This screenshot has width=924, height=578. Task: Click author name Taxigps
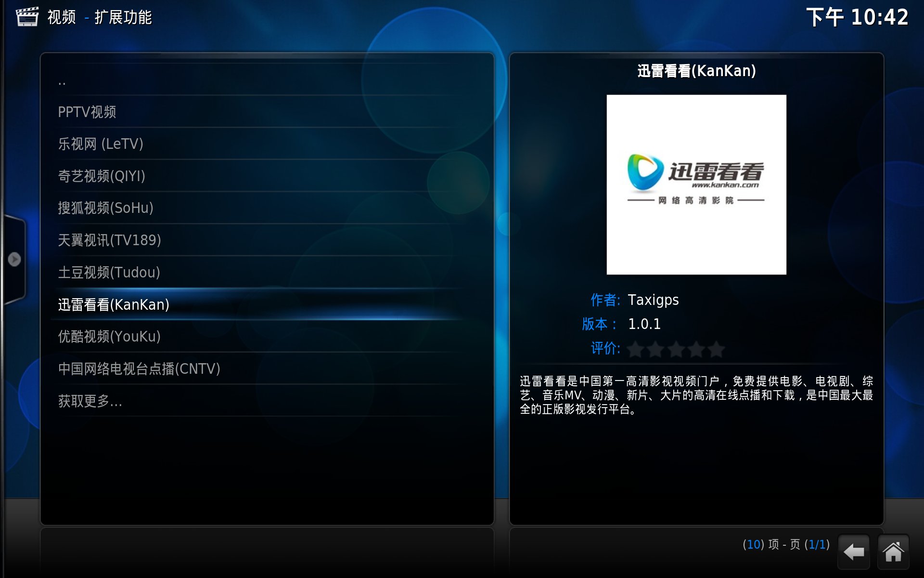point(653,300)
